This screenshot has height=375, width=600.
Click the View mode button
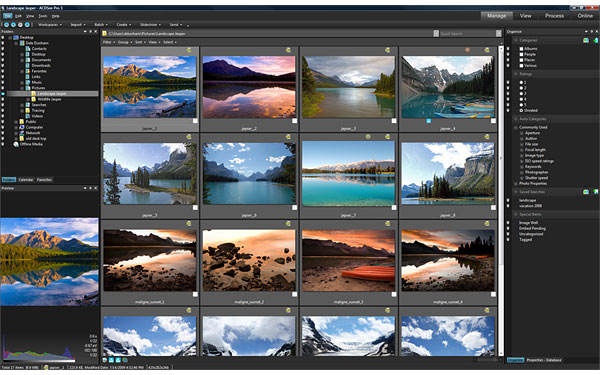pyautogui.click(x=525, y=16)
